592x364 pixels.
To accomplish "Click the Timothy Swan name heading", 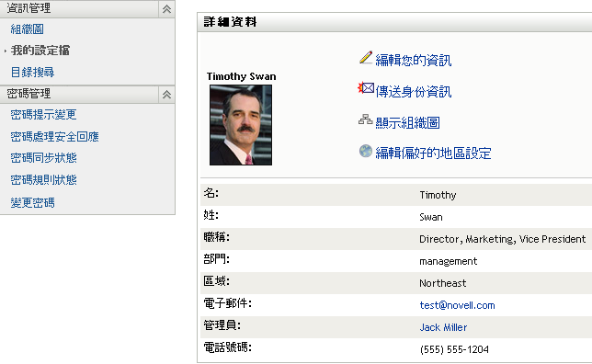I will (241, 76).
